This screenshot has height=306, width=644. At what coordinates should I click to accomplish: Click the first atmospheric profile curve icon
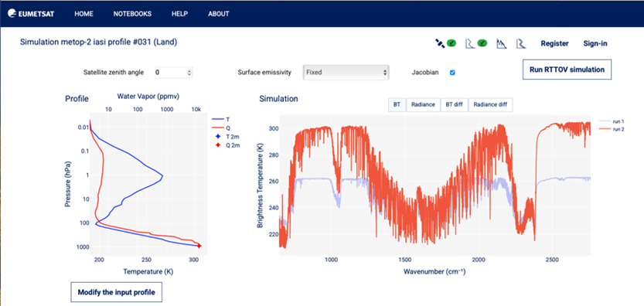point(470,43)
